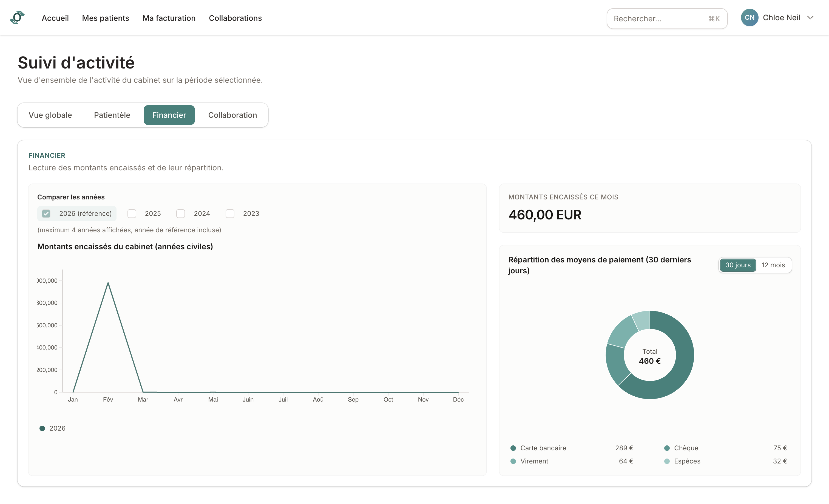
Task: Tick the 2024 year checkbox
Action: click(181, 213)
